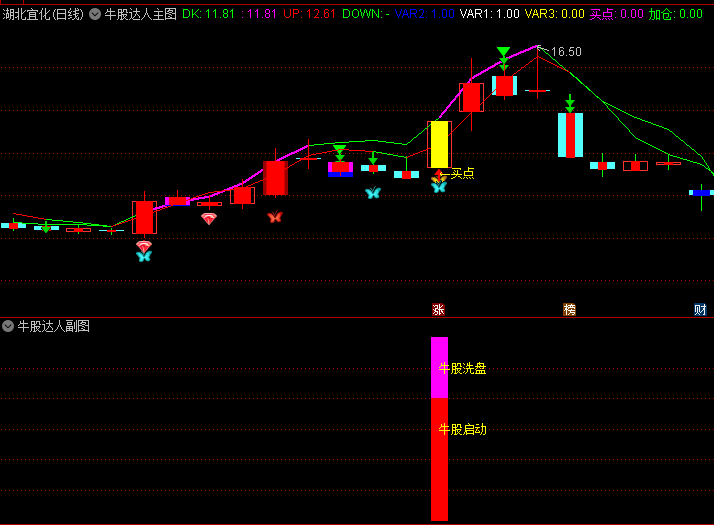This screenshot has width=714, height=525.
Task: Click the 牛股达人副图 indicator name
Action: point(53,326)
